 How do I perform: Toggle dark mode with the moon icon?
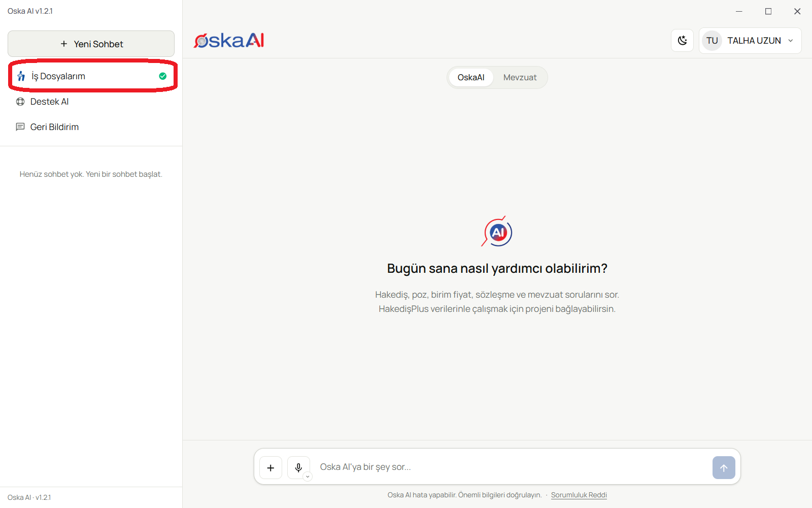point(682,41)
